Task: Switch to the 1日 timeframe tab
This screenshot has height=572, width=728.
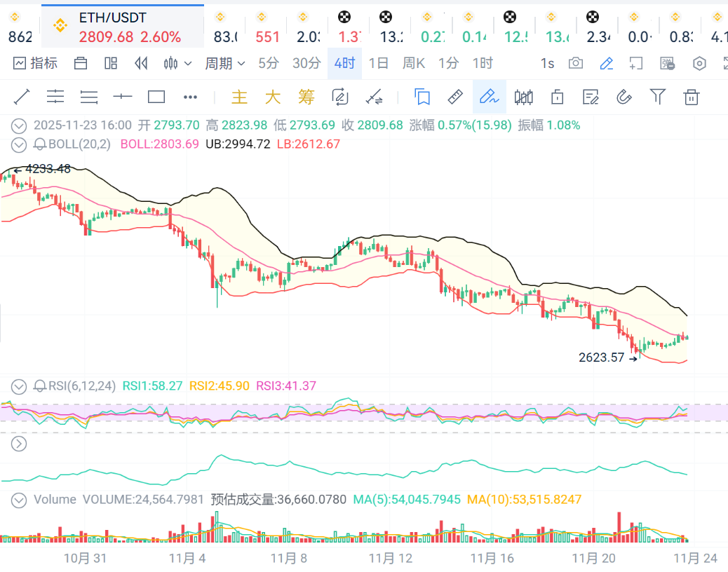Action: coord(378,64)
